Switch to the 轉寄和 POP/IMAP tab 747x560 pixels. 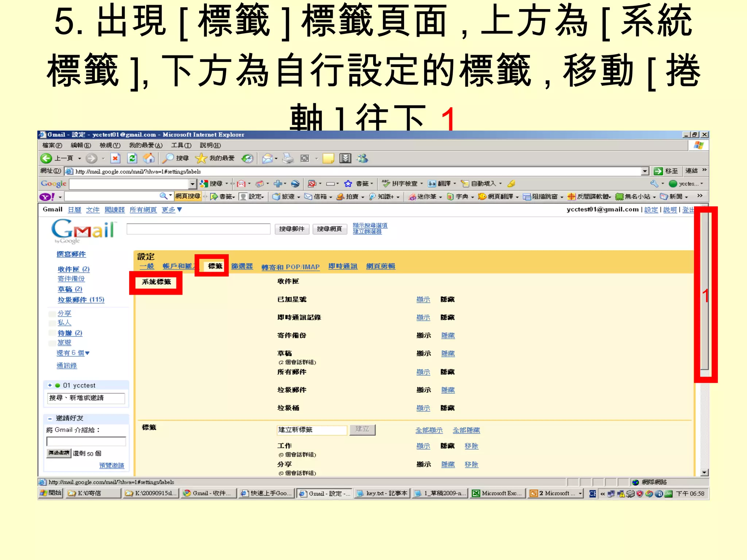(290, 267)
